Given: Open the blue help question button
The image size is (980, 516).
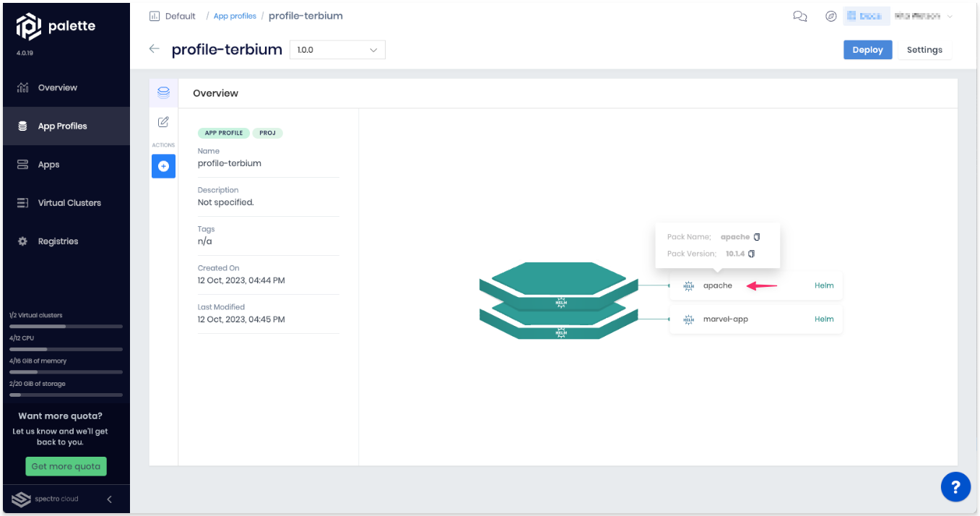Looking at the screenshot, I should tap(955, 486).
